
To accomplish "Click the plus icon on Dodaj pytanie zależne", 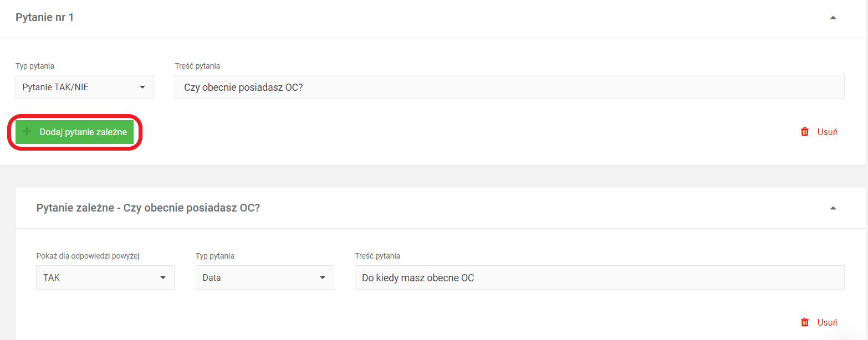I will pyautogui.click(x=27, y=132).
